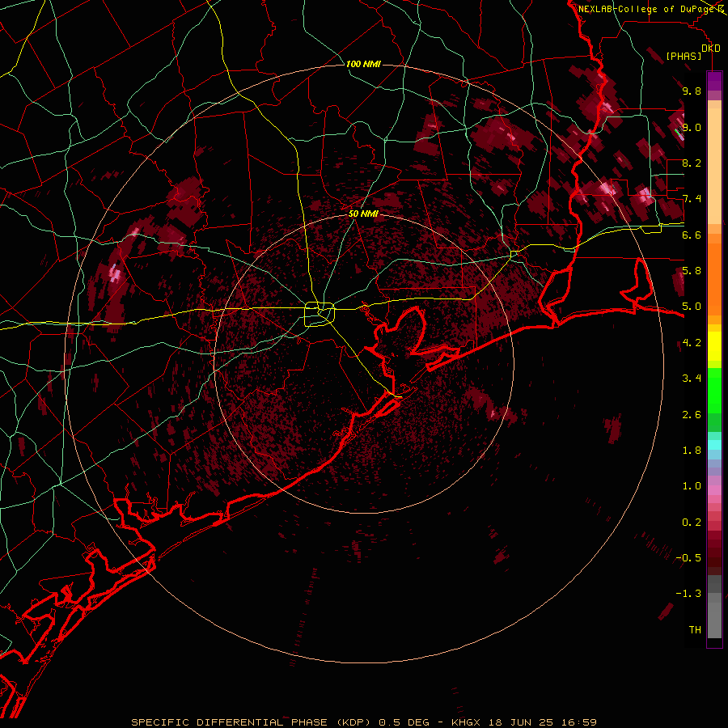
Task: Click the 7.4 scale label
Action: (x=692, y=199)
